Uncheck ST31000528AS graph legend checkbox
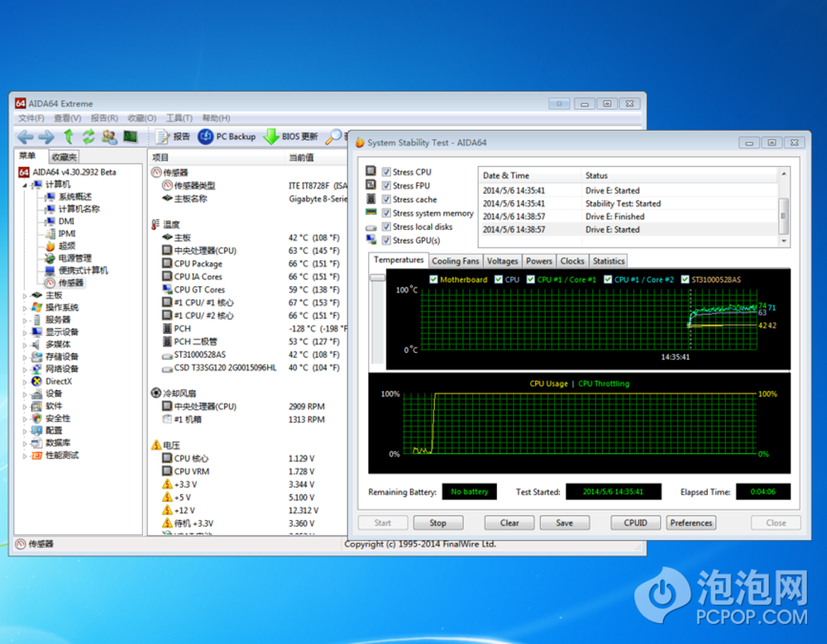This screenshot has width=827, height=644. tap(685, 279)
